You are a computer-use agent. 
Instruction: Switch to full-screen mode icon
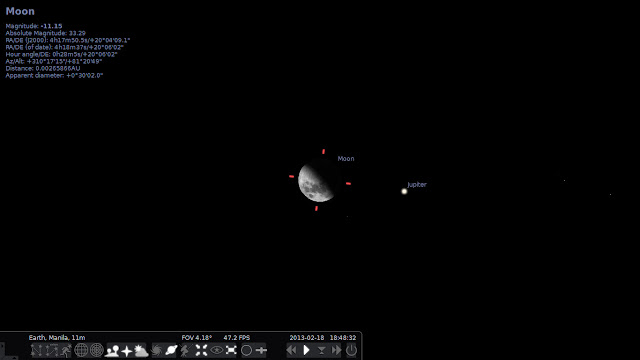point(231,350)
